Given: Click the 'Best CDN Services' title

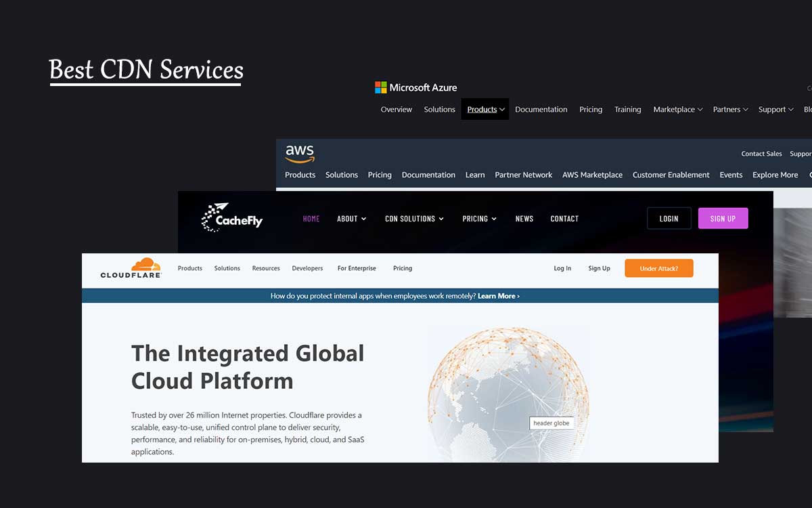Looking at the screenshot, I should pyautogui.click(x=146, y=70).
